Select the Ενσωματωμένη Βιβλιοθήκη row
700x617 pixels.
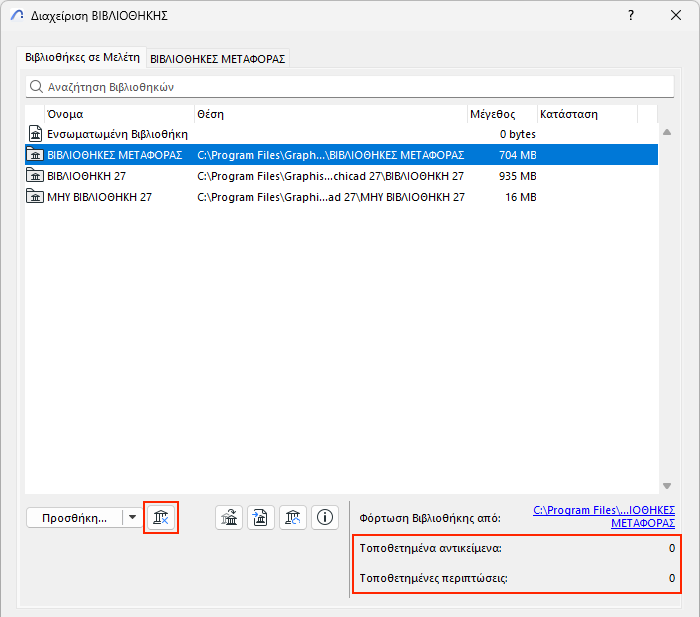coord(341,134)
